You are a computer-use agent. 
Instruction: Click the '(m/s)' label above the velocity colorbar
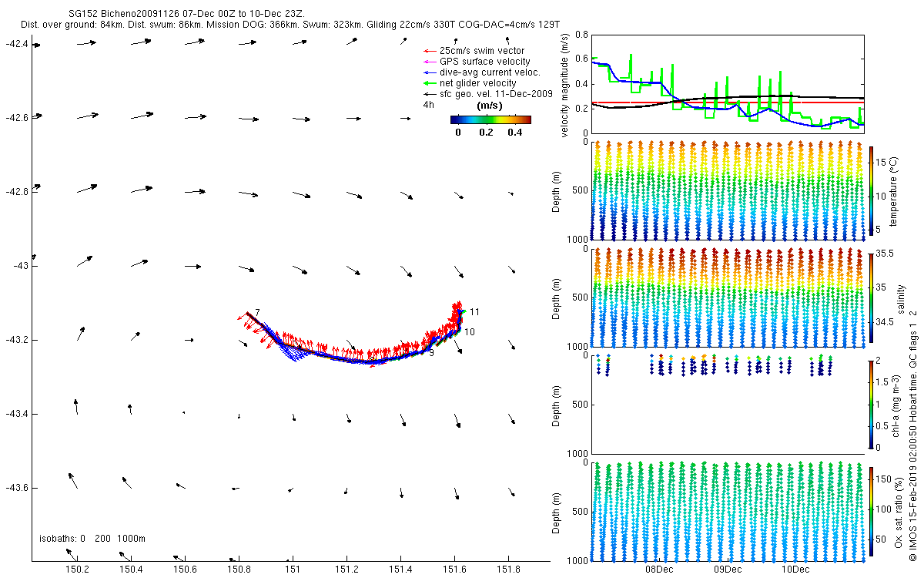point(490,105)
